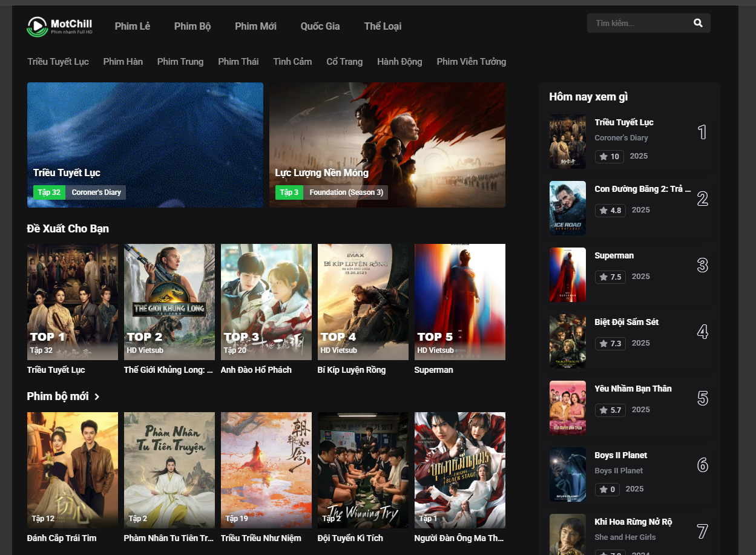
Task: Open the Phim Bộ menu
Action: pyautogui.click(x=192, y=26)
